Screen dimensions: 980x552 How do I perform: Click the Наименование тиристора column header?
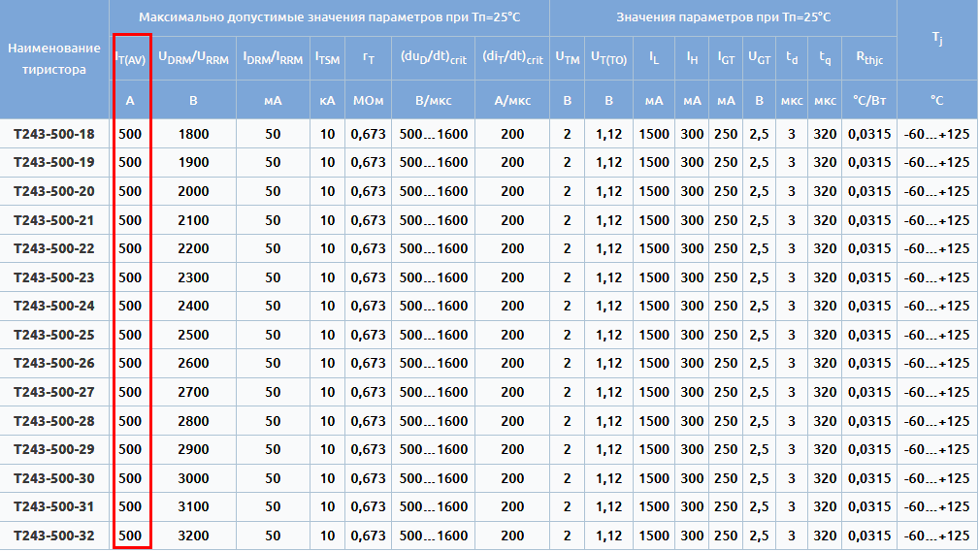[54, 59]
